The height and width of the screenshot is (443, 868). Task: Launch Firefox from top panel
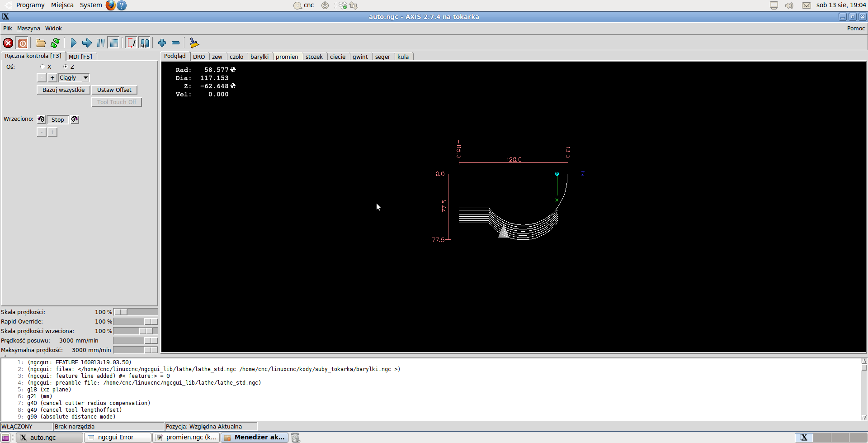[111, 5]
